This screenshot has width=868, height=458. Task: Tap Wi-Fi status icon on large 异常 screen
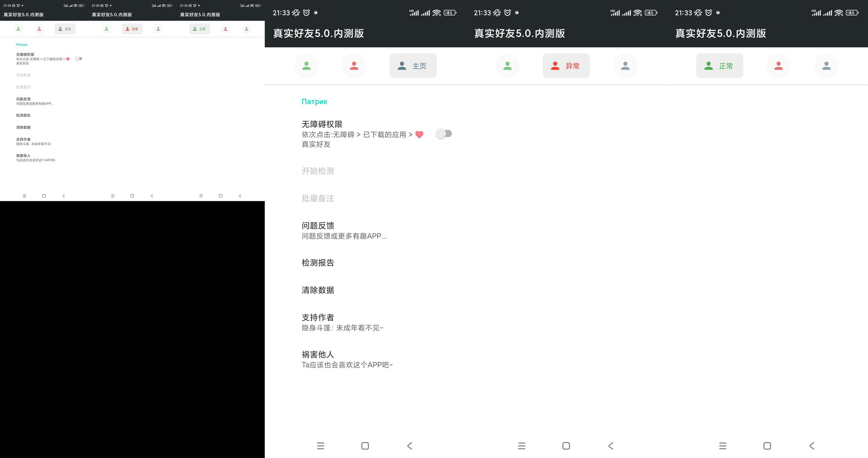(638, 13)
